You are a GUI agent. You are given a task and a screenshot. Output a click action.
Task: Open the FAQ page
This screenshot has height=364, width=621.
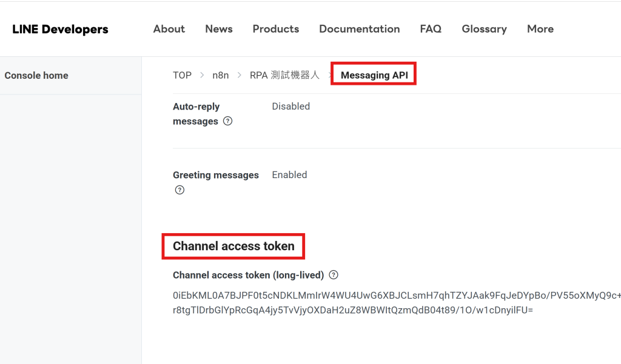pyautogui.click(x=431, y=29)
